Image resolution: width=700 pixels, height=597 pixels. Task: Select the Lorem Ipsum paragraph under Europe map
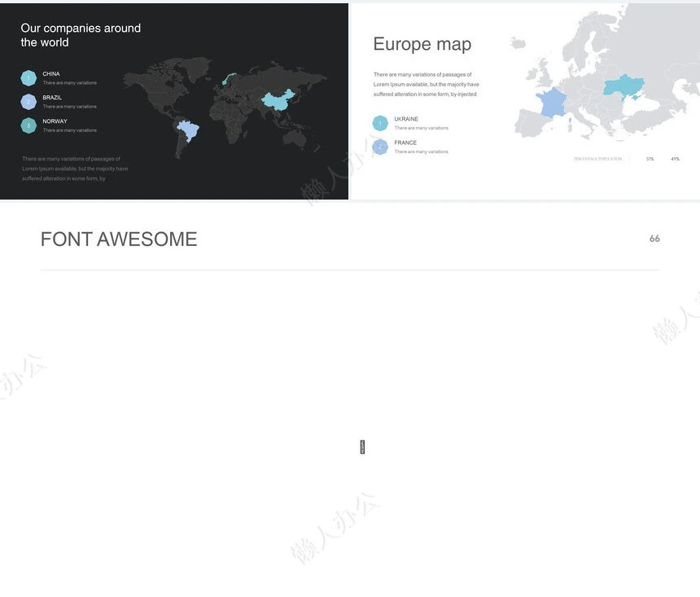(x=426, y=85)
